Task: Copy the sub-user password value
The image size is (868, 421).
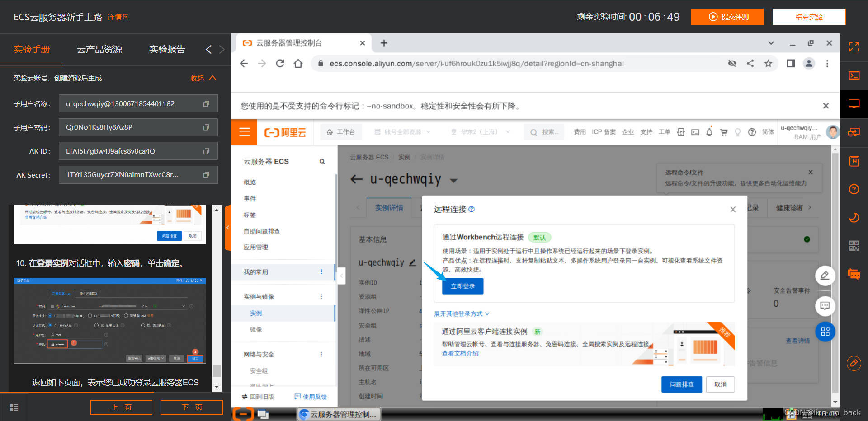Action: click(x=206, y=127)
